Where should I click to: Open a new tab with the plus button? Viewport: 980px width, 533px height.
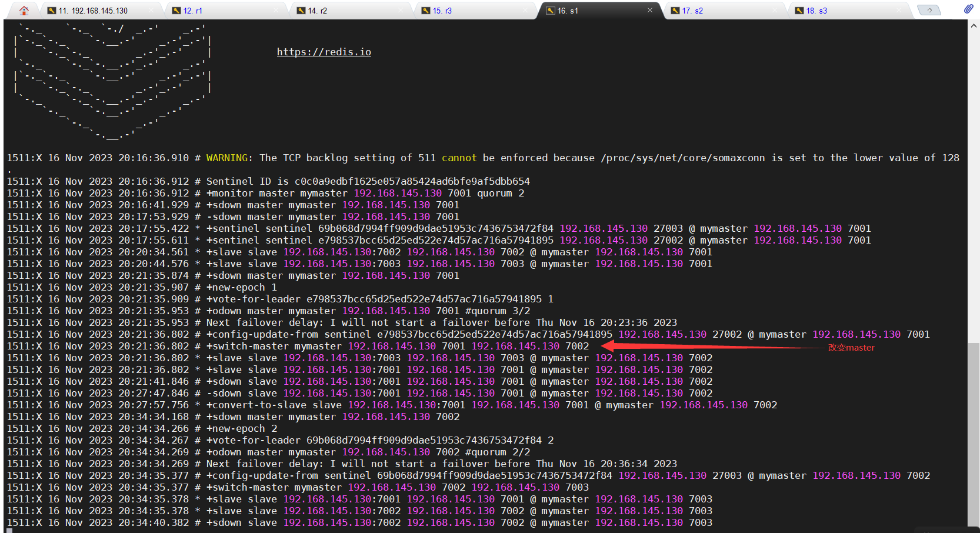[x=929, y=11]
